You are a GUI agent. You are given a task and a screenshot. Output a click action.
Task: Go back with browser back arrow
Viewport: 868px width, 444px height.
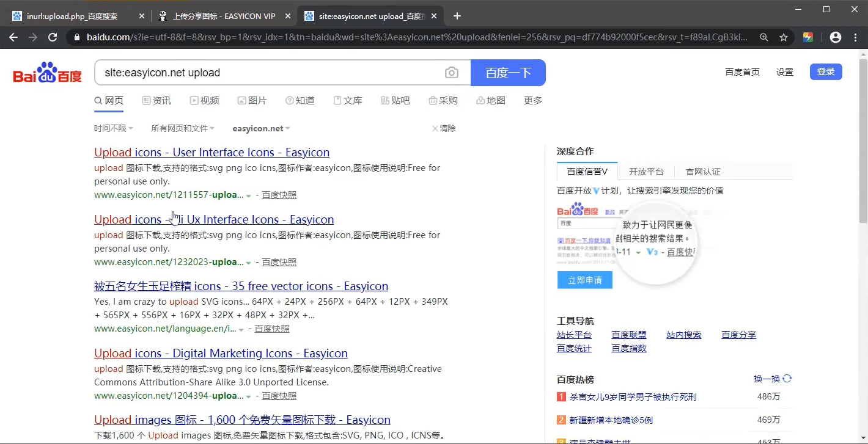coord(13,37)
